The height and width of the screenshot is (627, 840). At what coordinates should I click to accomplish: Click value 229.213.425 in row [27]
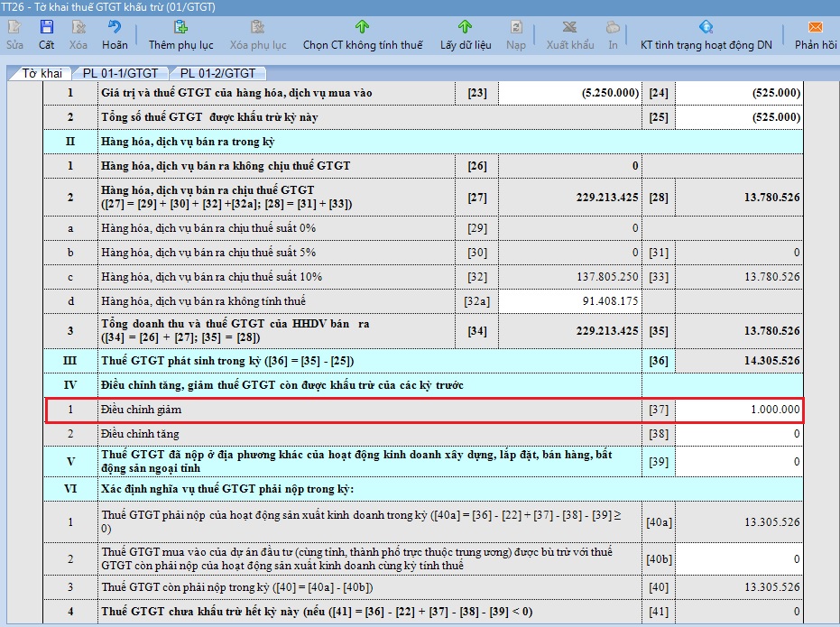[607, 197]
